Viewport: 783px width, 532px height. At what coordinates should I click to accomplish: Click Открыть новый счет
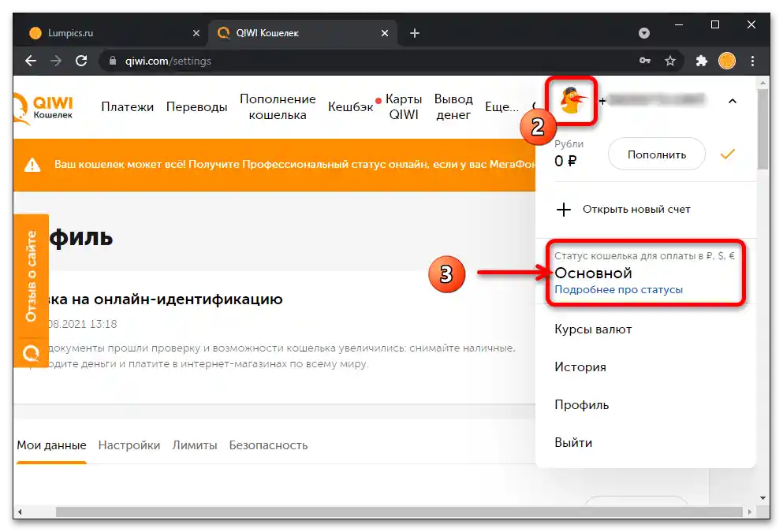point(636,210)
